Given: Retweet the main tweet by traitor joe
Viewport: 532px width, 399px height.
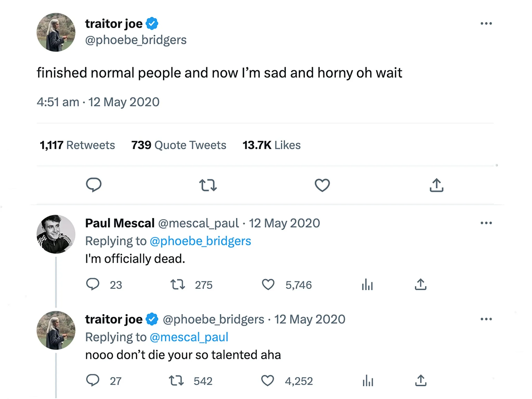Looking at the screenshot, I should tap(208, 185).
